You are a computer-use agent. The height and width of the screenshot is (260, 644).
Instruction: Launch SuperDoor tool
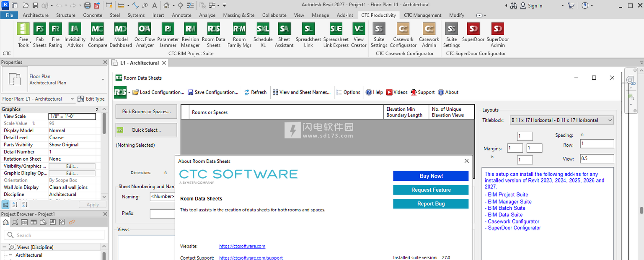pyautogui.click(x=473, y=32)
